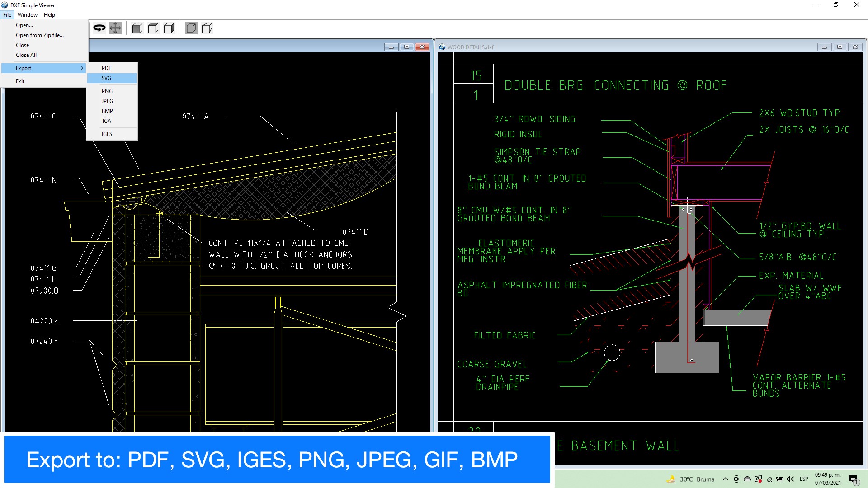Open the notification center icon
868x488 pixels.
tap(854, 479)
